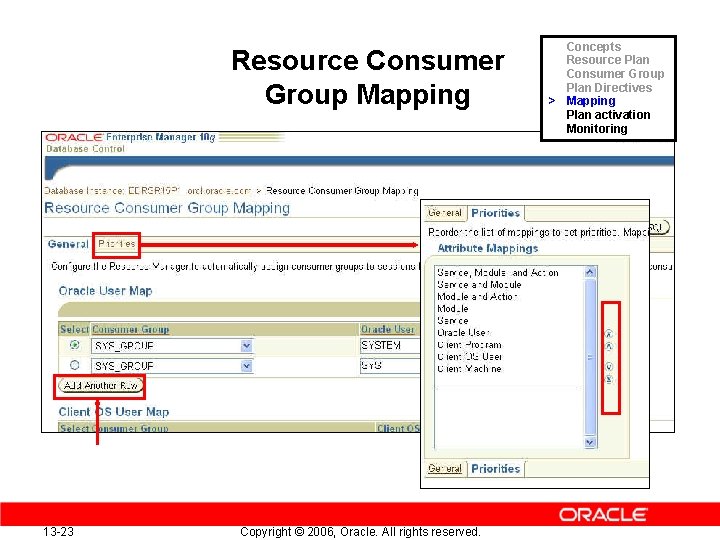The height and width of the screenshot is (540, 720).
Task: Click scroll-up arrow of Attribute Mappings list
Action: pos(590,272)
